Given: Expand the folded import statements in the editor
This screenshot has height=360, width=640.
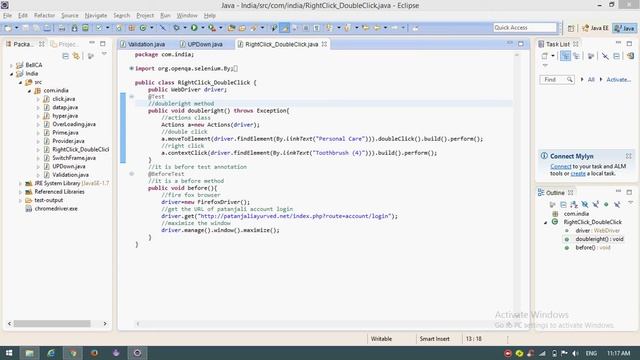Looking at the screenshot, I should click(131, 69).
